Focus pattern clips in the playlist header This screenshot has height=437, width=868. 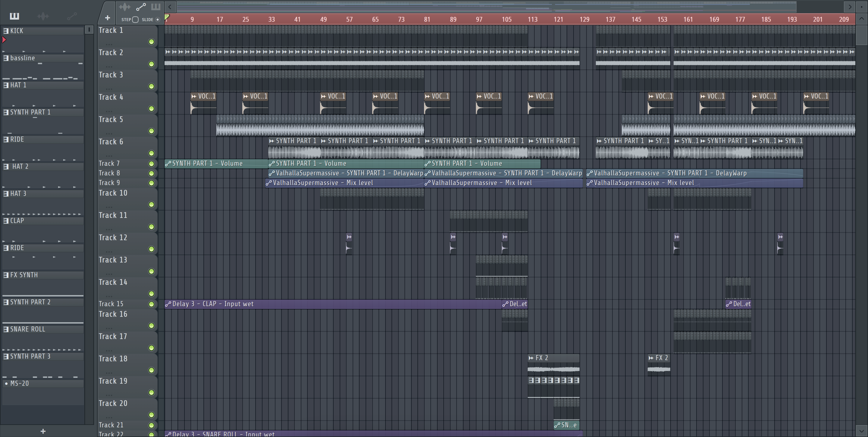[156, 7]
